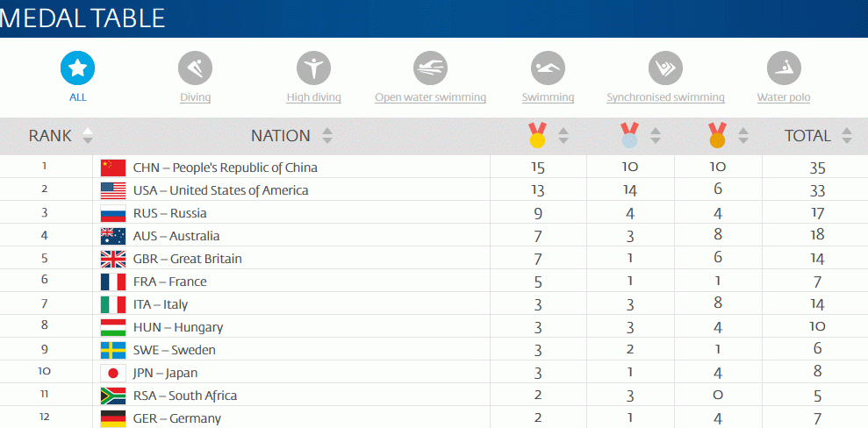The width and height of the screenshot is (868, 428).
Task: Sort by bronze medal count
Action: (743, 136)
